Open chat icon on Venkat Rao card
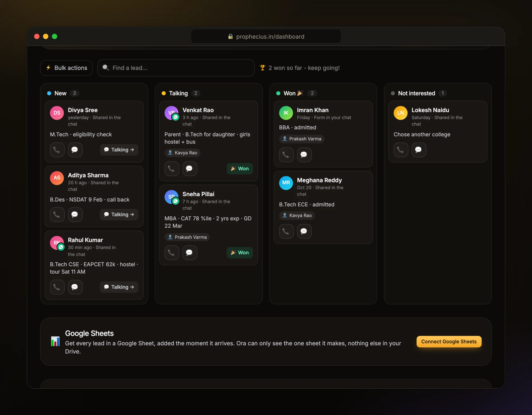The height and width of the screenshot is (415, 532). tap(190, 168)
